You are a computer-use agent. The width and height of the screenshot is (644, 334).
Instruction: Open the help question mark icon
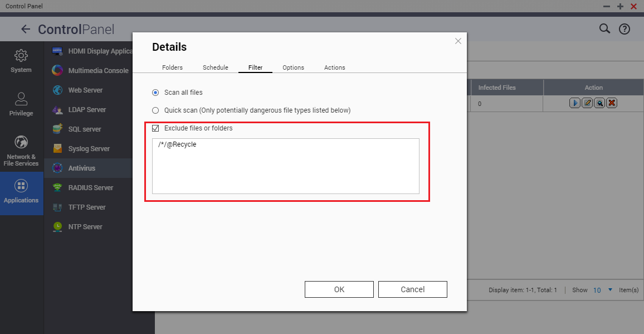[625, 29]
